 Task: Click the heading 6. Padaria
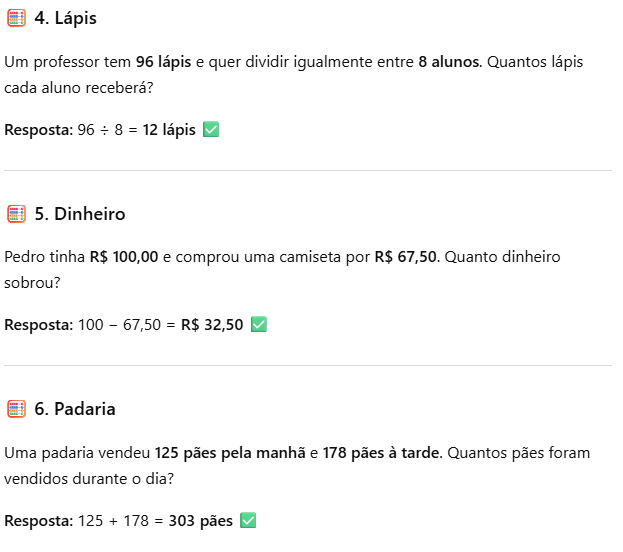coord(75,409)
